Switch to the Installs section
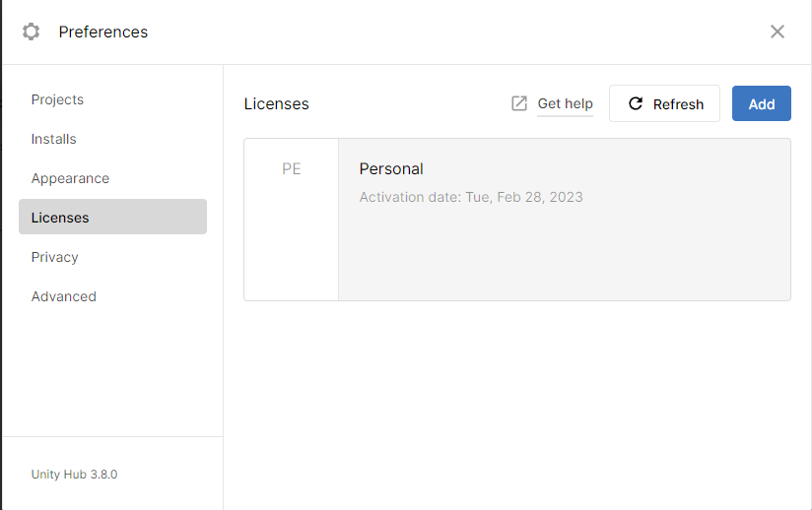Screen dimensions: 812x510 click(53, 139)
